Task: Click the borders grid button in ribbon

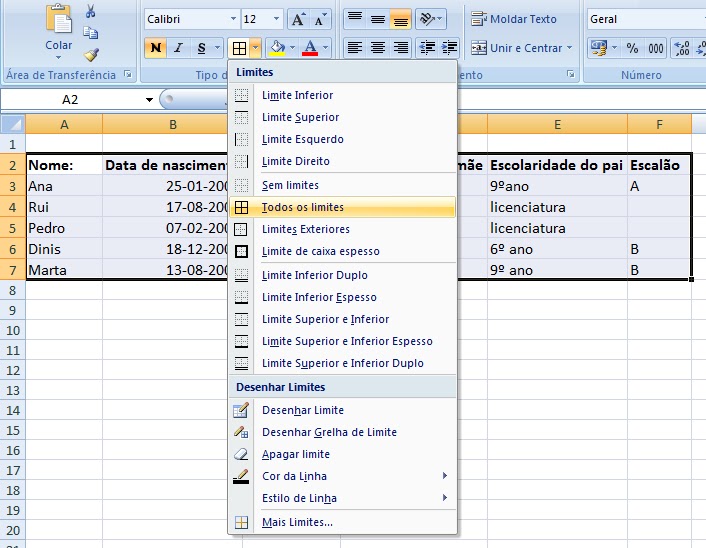Action: [239, 48]
